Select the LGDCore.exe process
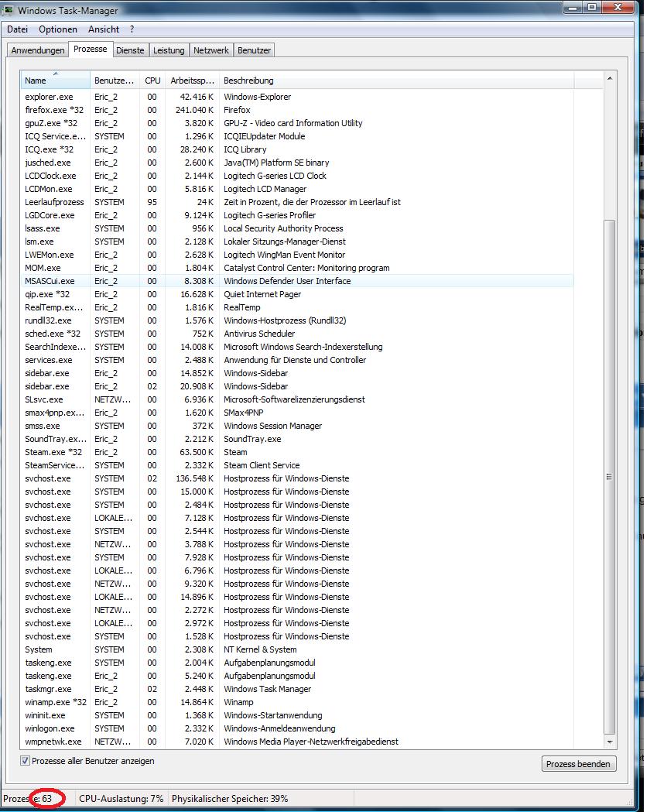This screenshot has height=812, width=650. tap(297, 215)
